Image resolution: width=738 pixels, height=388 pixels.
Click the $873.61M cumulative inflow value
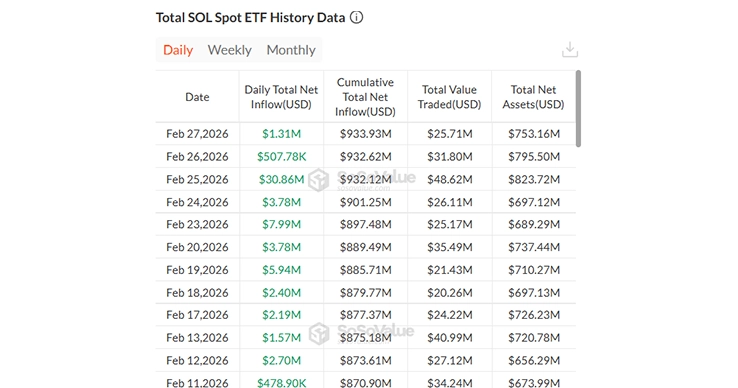(366, 360)
